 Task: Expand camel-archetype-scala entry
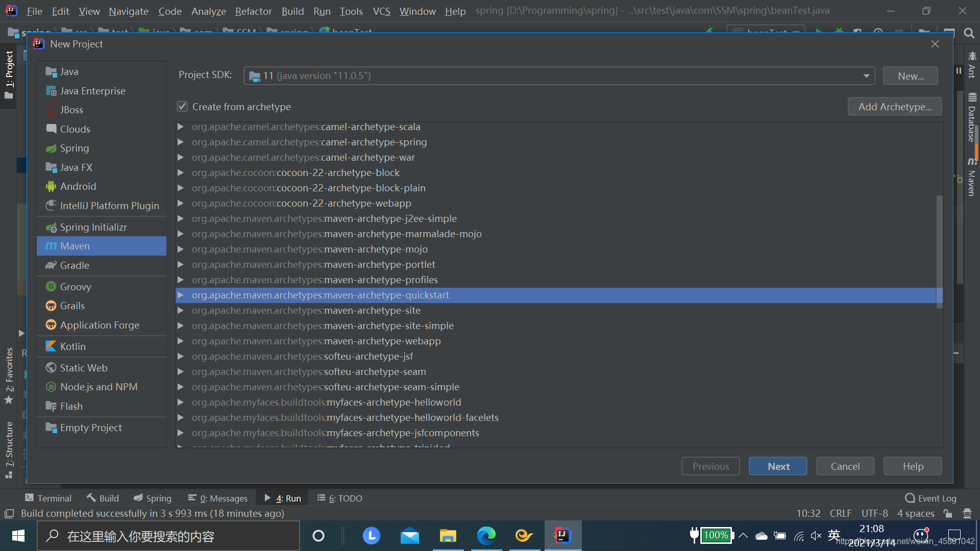(180, 127)
